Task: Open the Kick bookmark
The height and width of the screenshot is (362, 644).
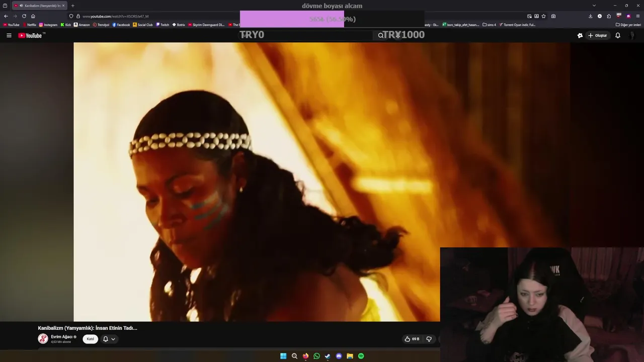Action: [66, 25]
